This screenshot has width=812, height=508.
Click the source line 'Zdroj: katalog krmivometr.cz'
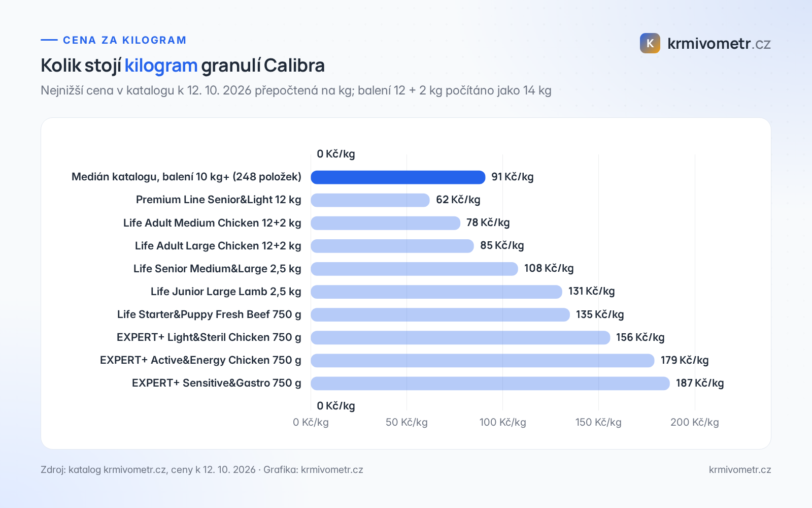202,470
